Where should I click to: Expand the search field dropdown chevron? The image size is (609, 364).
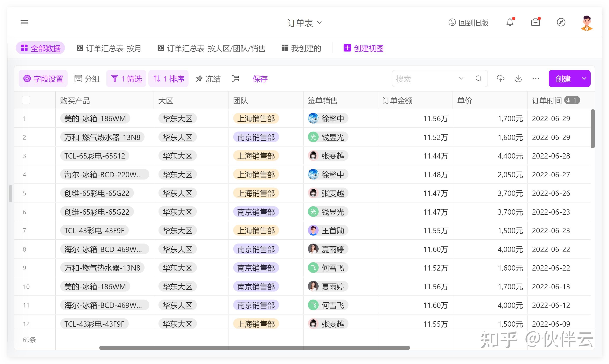point(461,79)
